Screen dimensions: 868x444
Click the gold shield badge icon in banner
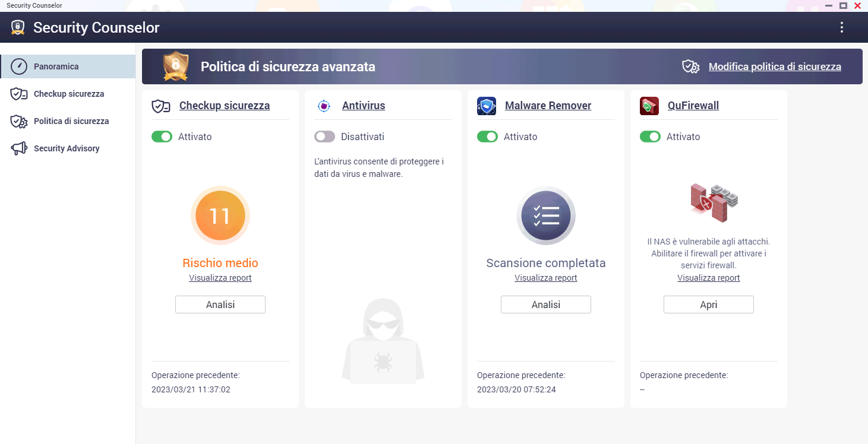click(176, 66)
